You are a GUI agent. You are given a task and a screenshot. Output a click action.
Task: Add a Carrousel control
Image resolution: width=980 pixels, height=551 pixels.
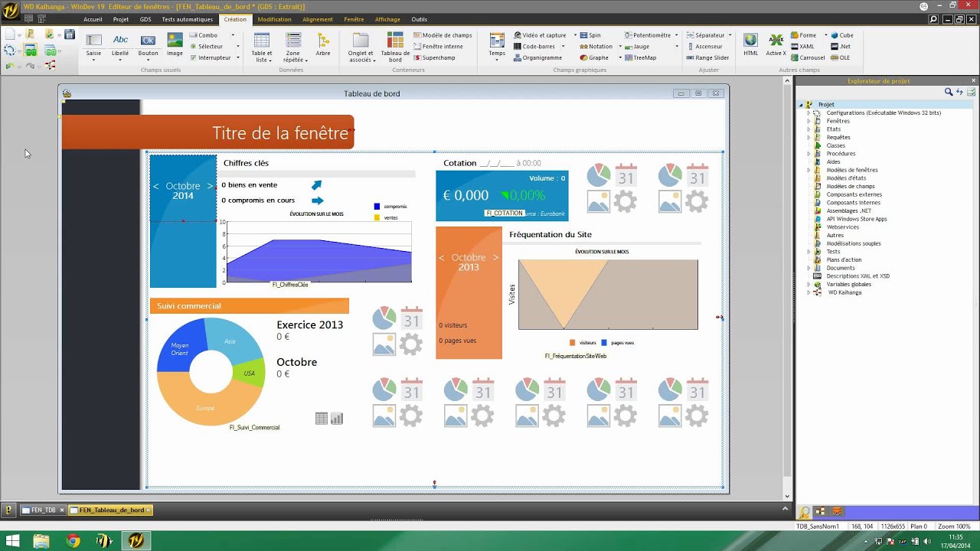(x=808, y=57)
